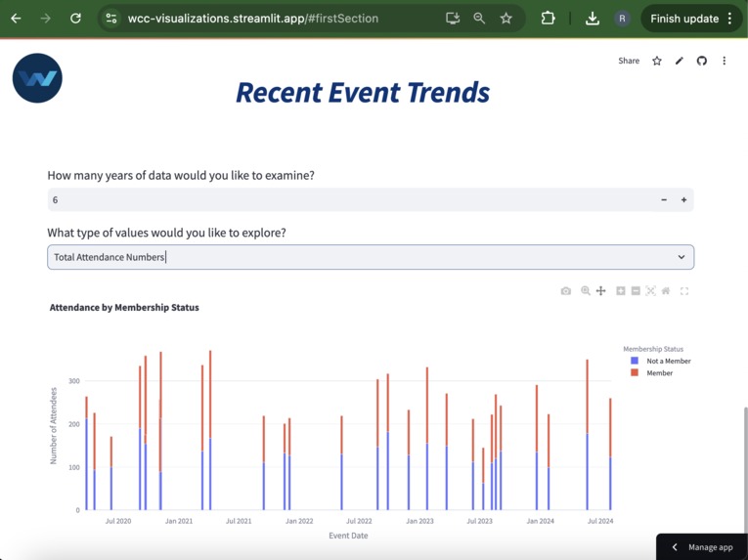
Task: Toggle the Member legend entry
Action: click(651, 373)
